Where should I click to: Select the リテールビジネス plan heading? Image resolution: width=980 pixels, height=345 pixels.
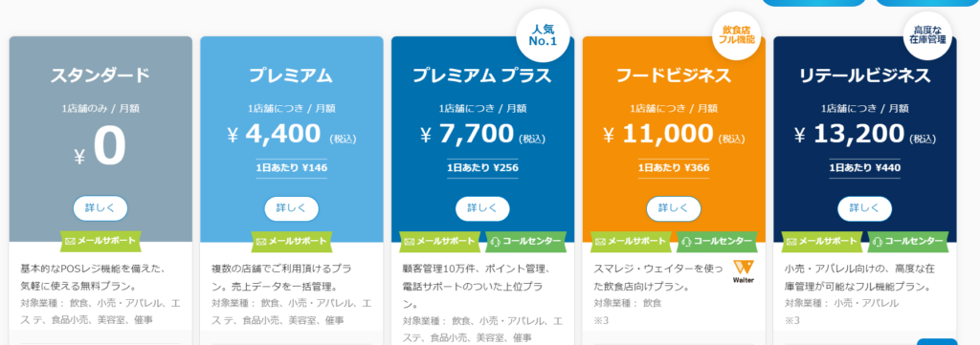point(865,75)
